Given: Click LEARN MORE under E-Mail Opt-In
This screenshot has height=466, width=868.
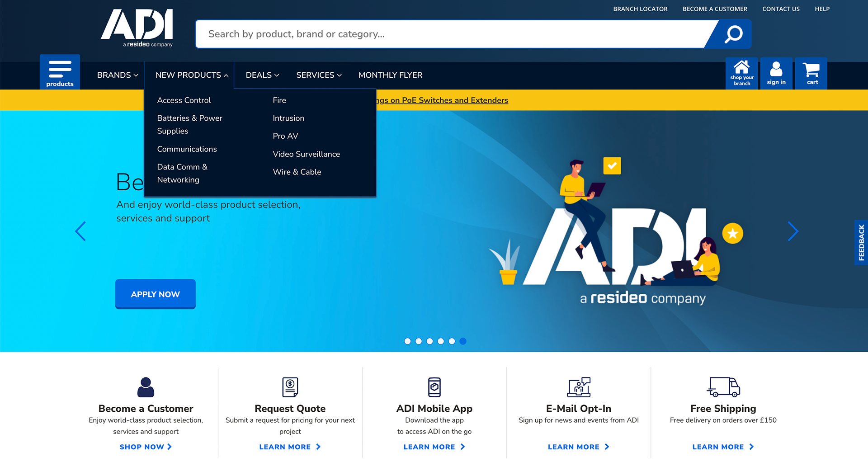Looking at the screenshot, I should click(579, 447).
